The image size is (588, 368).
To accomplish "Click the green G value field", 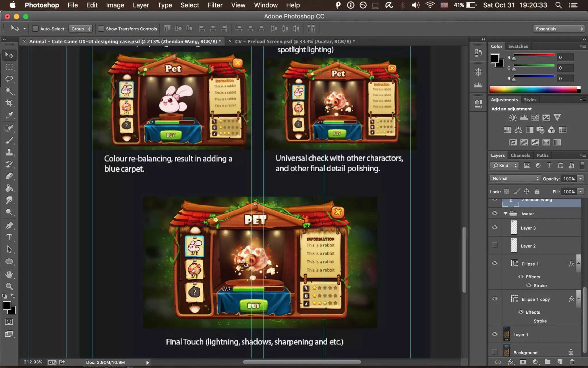I will pyautogui.click(x=565, y=68).
